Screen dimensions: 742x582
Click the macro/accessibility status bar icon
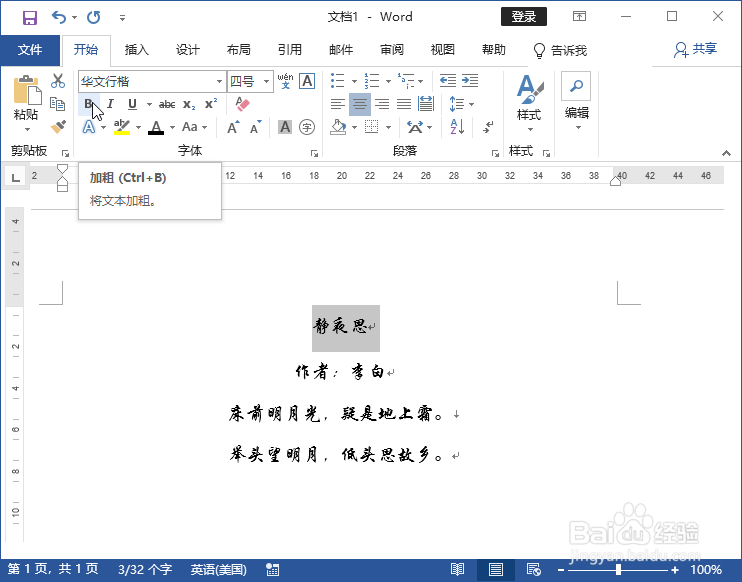273,569
